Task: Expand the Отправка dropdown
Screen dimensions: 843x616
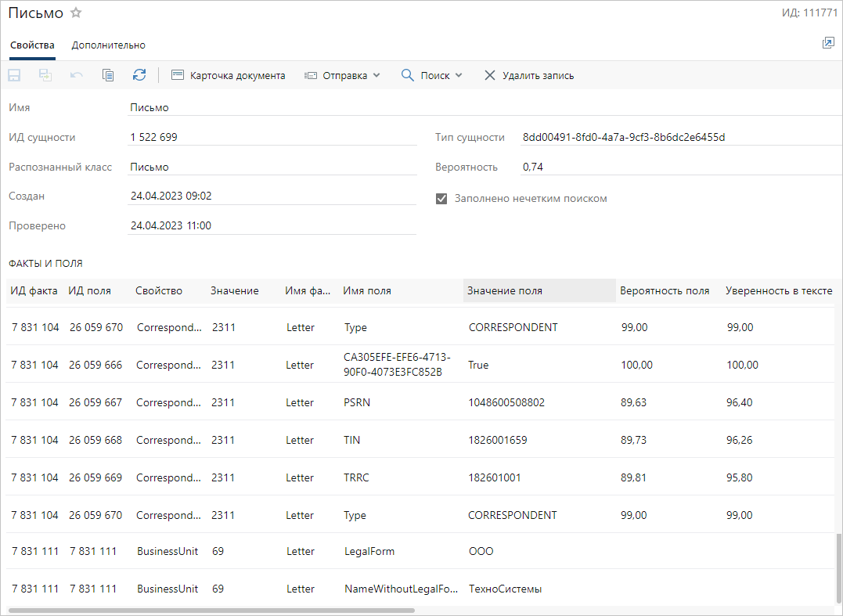Action: (342, 75)
